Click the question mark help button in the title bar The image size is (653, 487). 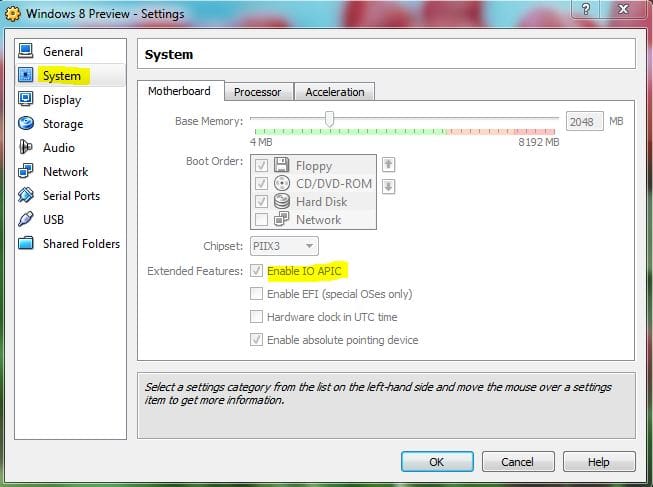586,9
